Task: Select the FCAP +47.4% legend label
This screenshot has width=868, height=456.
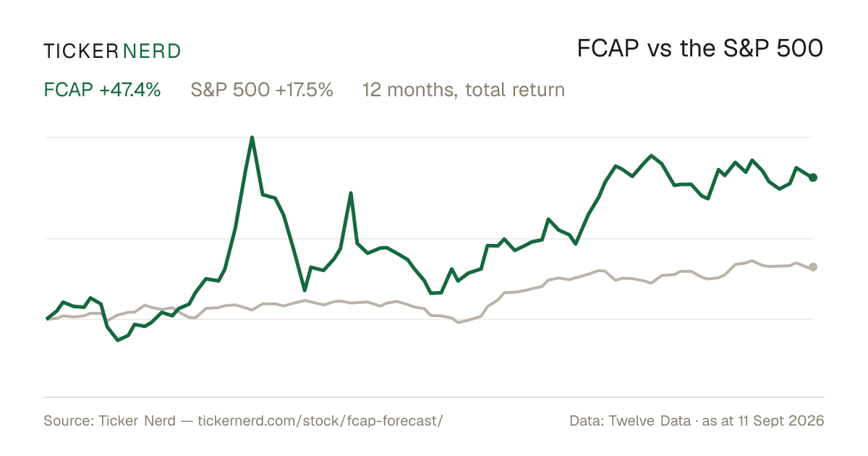Action: 102,90
